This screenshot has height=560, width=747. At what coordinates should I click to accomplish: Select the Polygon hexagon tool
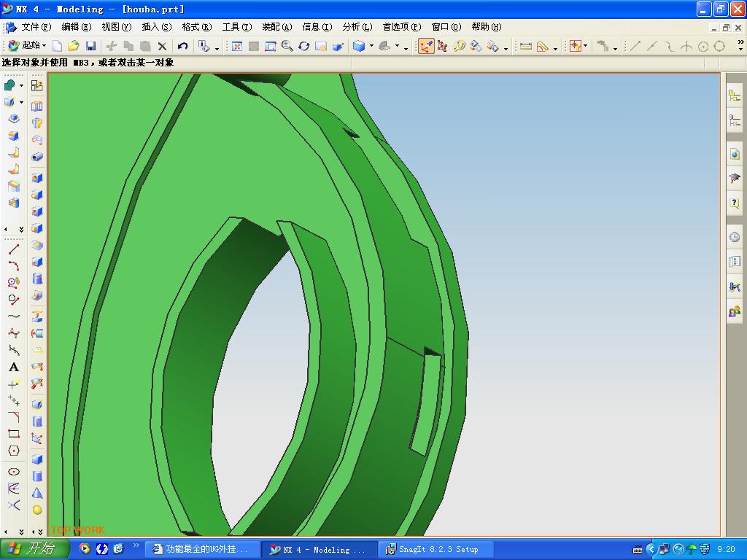coord(14,451)
